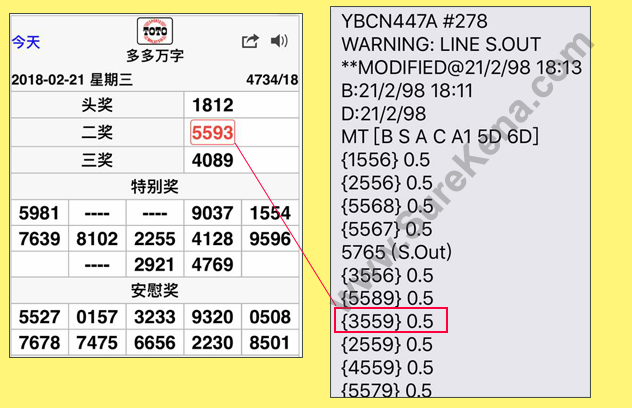The image size is (632, 408).
Task: Click the MT [B S A C A1 5D 6D] line
Action: pos(440,137)
